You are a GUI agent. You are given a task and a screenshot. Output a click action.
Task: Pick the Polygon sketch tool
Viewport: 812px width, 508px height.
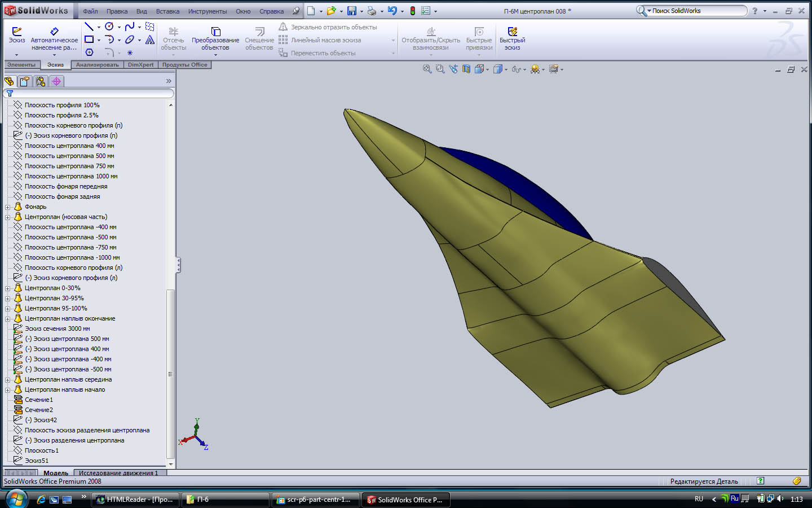click(x=89, y=52)
